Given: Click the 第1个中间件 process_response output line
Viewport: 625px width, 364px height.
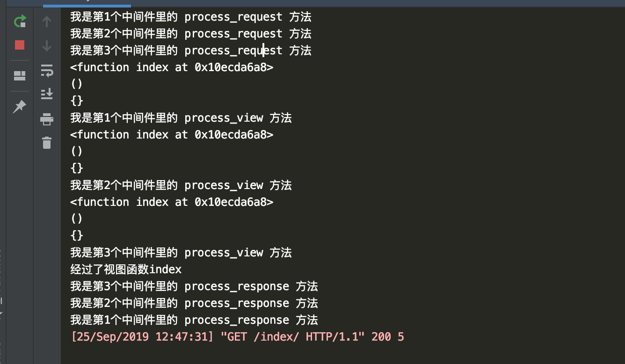Looking at the screenshot, I should (194, 320).
